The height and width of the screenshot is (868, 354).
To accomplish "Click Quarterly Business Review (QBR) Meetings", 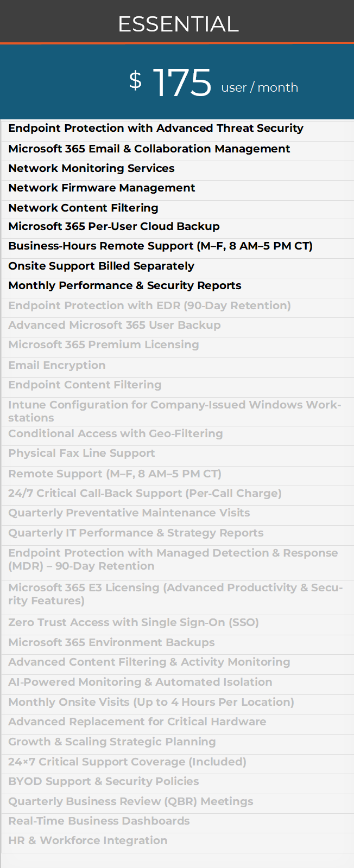I will click(x=131, y=801).
